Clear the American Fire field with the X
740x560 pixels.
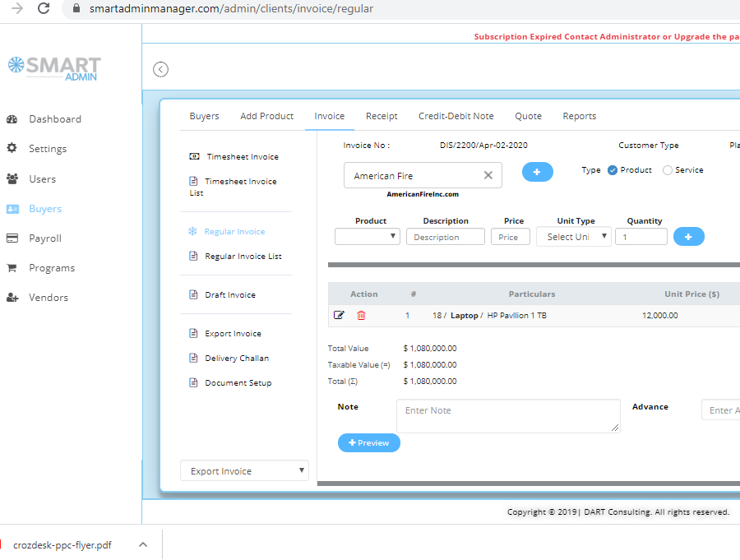pos(488,175)
